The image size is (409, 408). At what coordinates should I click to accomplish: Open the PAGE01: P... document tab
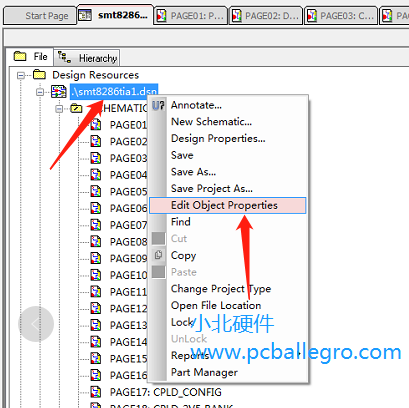pos(191,16)
